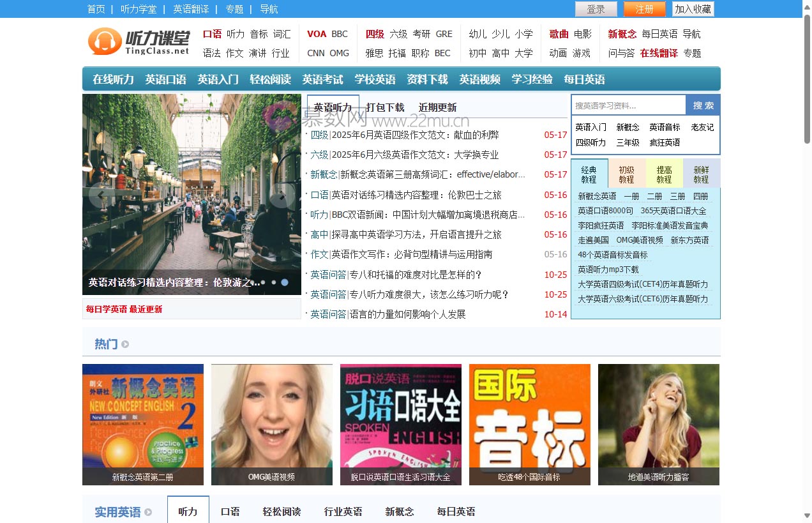This screenshot has width=812, height=523.
Task: Focus the 搜英语学习资料 search box
Action: [x=628, y=105]
